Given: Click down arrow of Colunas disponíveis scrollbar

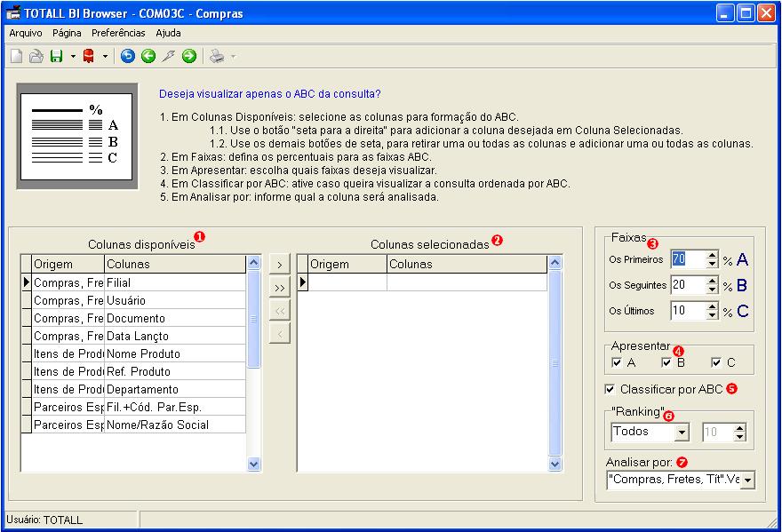Looking at the screenshot, I should point(253,465).
